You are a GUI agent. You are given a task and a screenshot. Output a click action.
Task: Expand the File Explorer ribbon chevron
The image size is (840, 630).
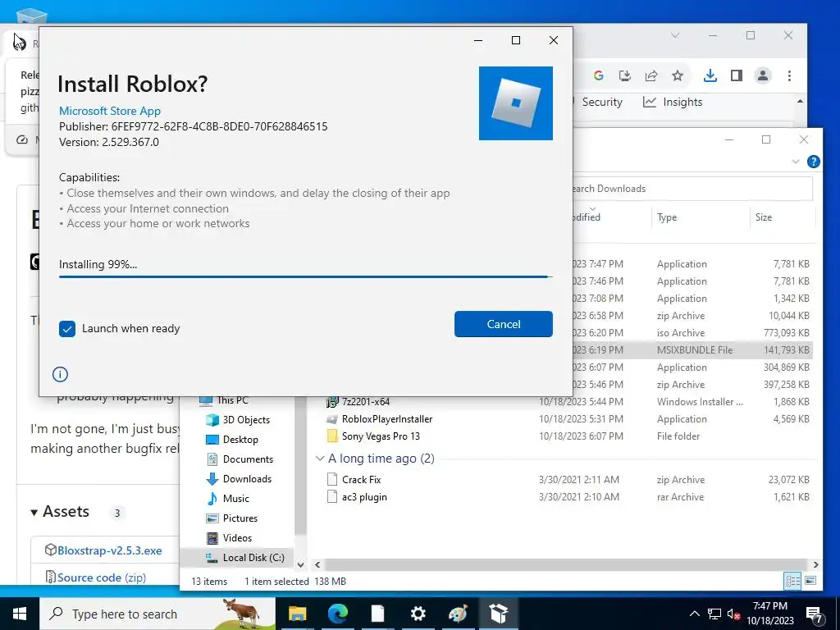[x=796, y=162]
